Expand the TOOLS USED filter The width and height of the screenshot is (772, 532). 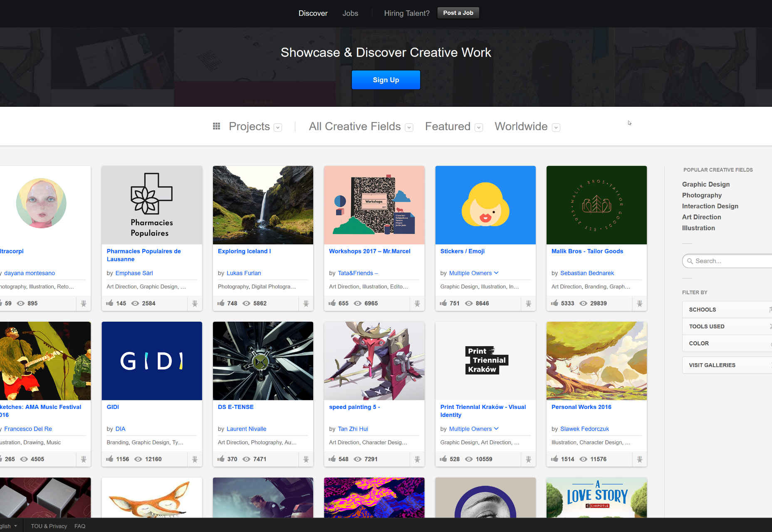click(x=727, y=326)
